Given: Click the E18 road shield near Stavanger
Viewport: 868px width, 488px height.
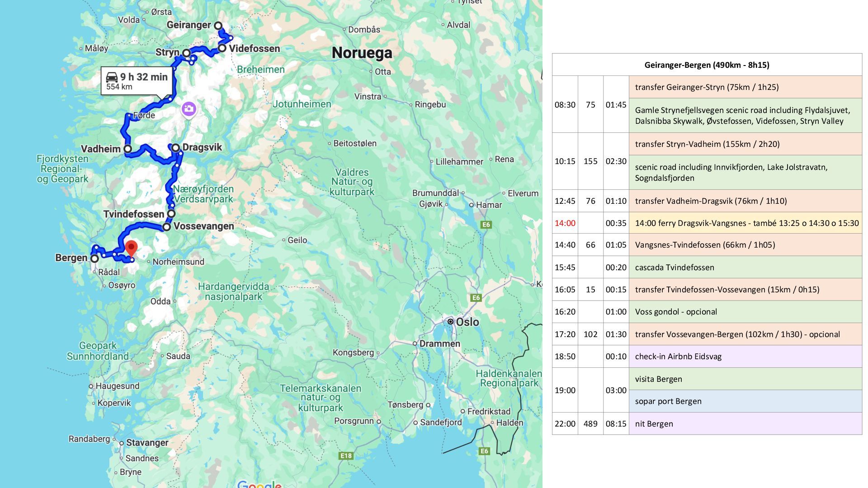Looking at the screenshot, I should tap(345, 455).
